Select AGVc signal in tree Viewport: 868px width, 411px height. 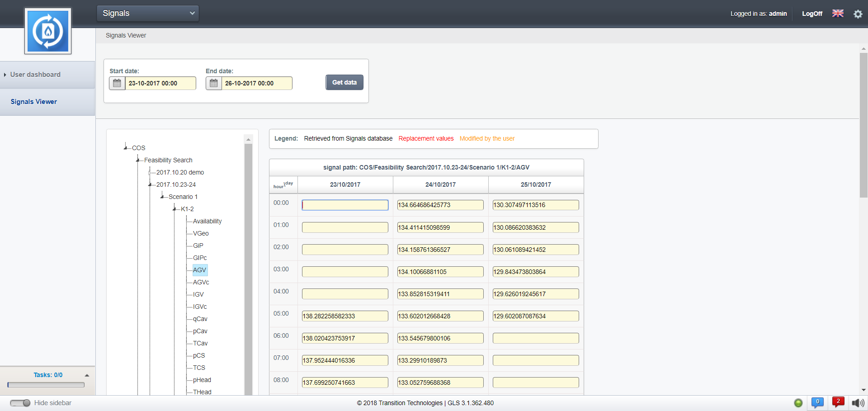click(201, 282)
